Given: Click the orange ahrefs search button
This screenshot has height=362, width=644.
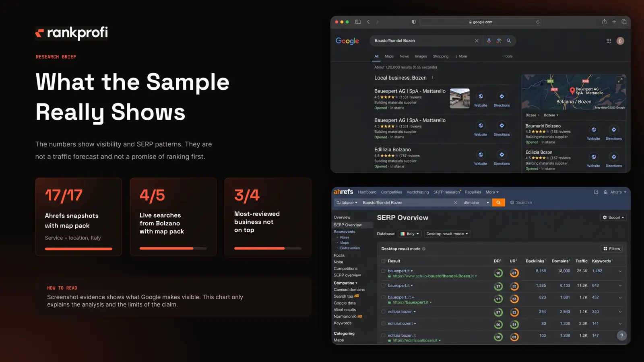Looking at the screenshot, I should click(x=498, y=202).
